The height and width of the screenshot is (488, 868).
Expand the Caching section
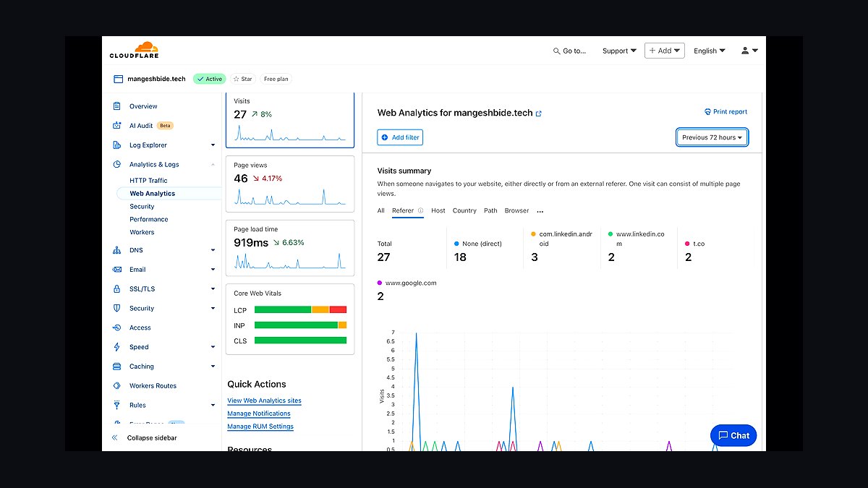tap(213, 367)
